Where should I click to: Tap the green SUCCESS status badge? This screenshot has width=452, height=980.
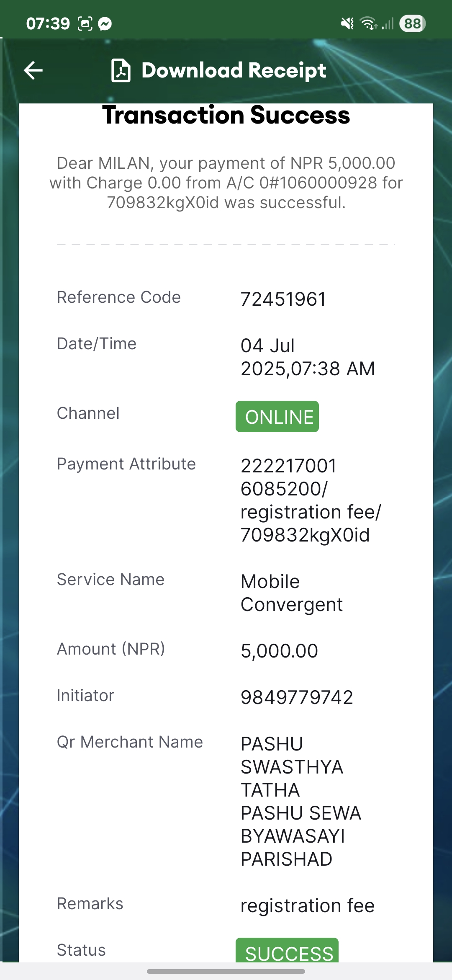(x=287, y=950)
